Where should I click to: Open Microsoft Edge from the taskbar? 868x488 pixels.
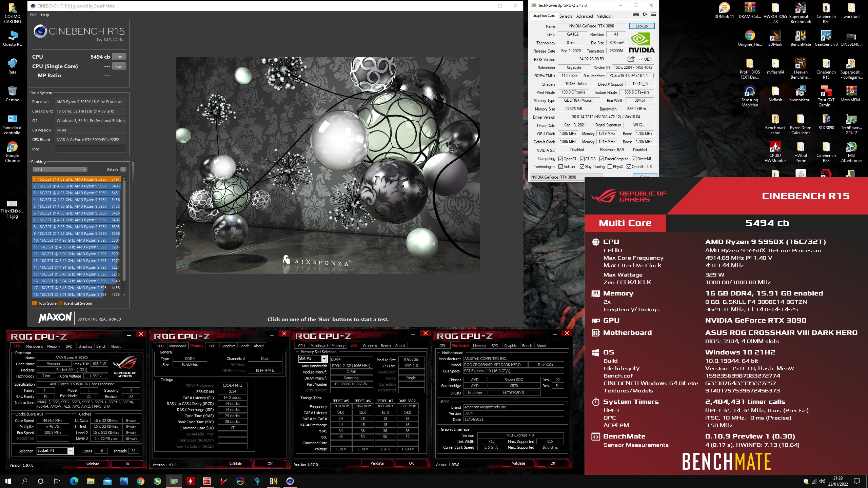click(x=74, y=481)
